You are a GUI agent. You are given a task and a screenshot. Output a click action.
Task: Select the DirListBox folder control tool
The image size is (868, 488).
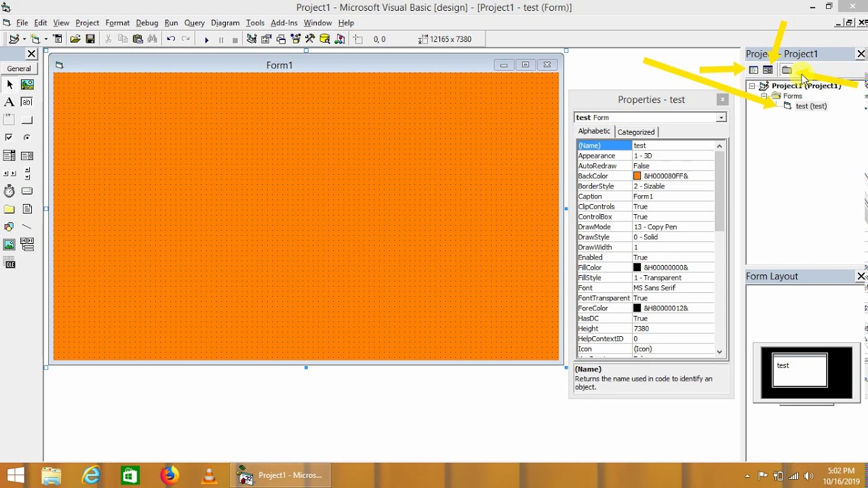tap(9, 209)
